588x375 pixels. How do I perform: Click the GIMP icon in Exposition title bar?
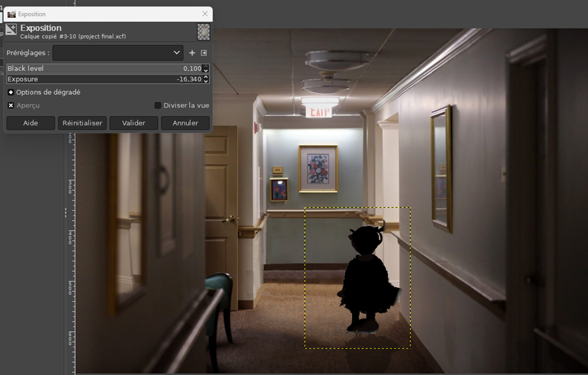(x=11, y=14)
